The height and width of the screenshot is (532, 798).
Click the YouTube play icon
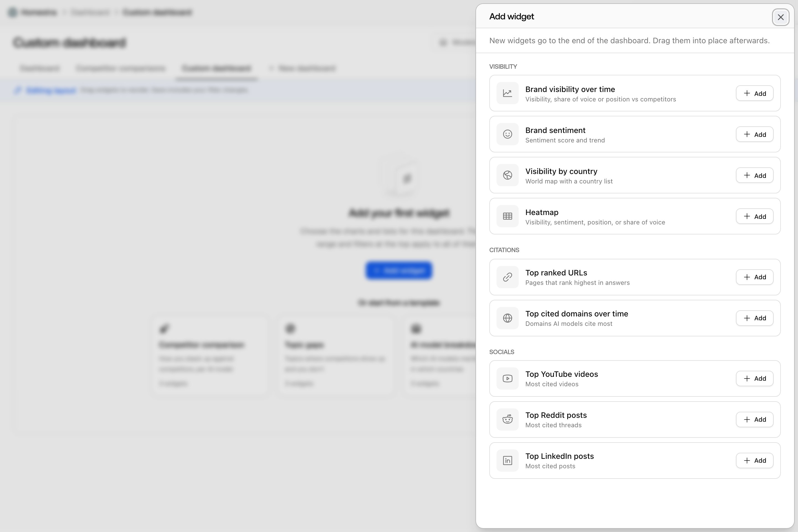(x=507, y=379)
